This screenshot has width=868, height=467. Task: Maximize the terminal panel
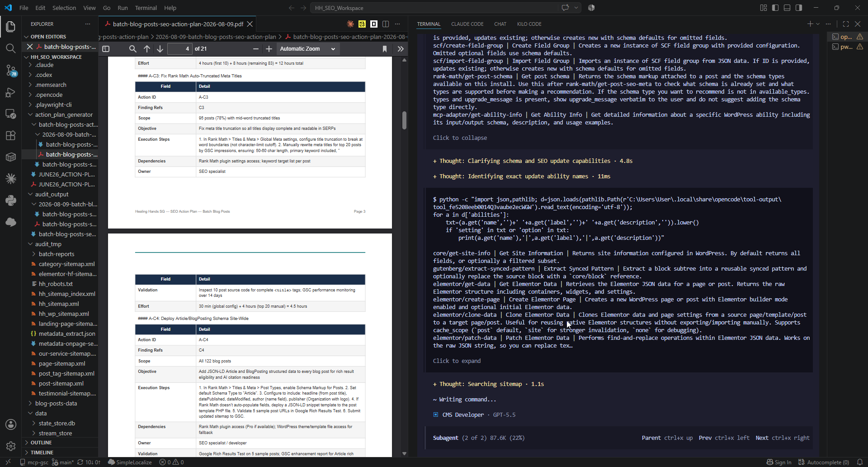[846, 24]
